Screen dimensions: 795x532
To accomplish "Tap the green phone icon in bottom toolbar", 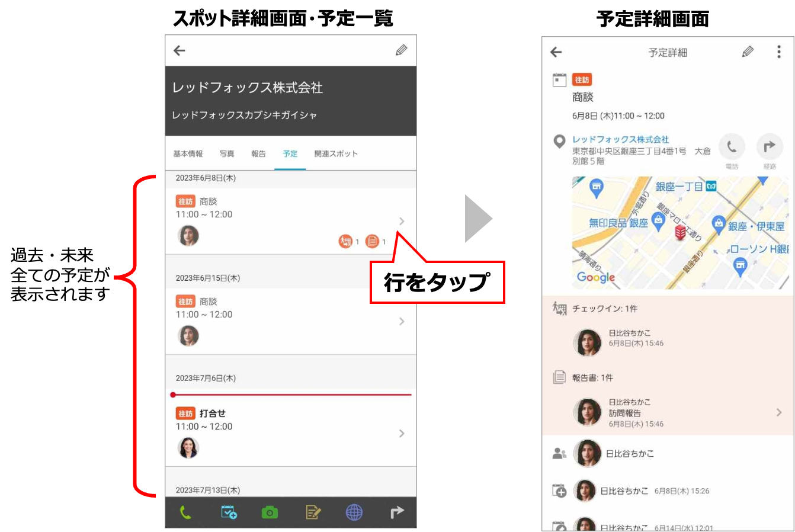I will pos(185,512).
